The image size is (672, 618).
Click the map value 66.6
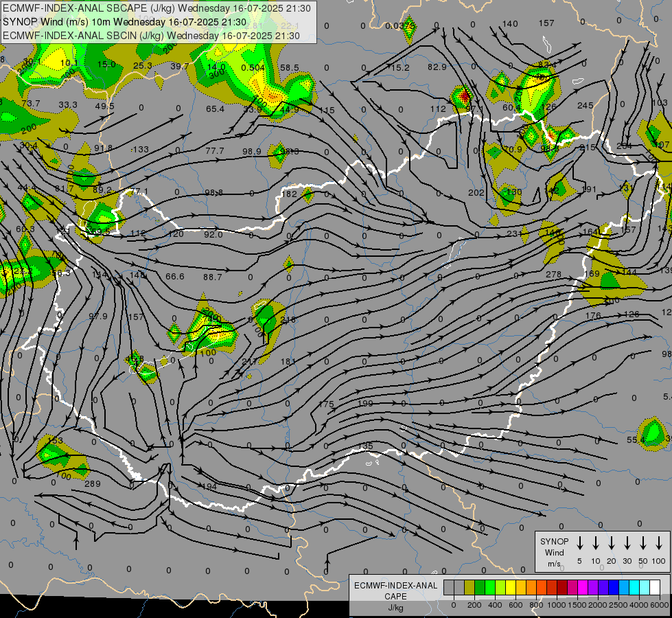175,277
